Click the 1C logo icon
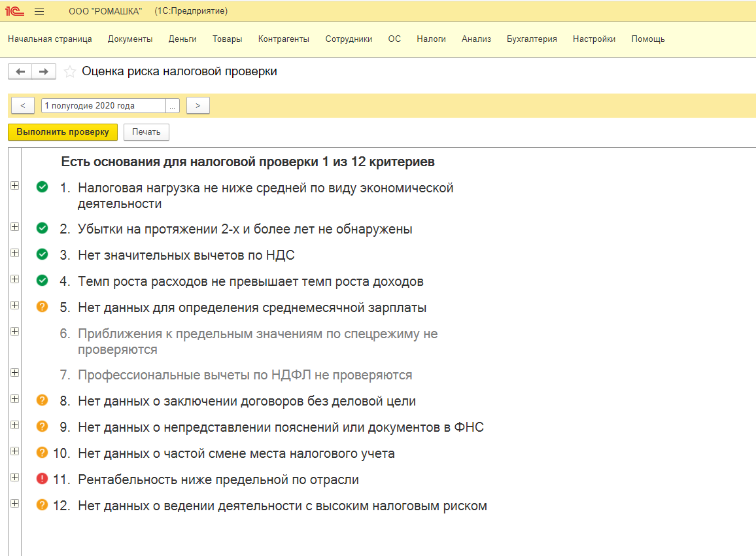Viewport: 756px width, 556px height. [14, 11]
